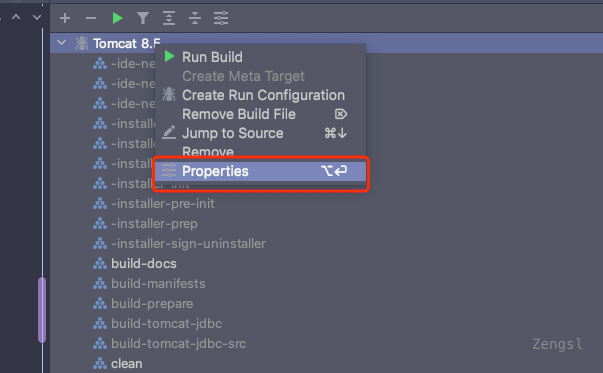
Task: Click the Collapse All toolbar icon
Action: [195, 18]
